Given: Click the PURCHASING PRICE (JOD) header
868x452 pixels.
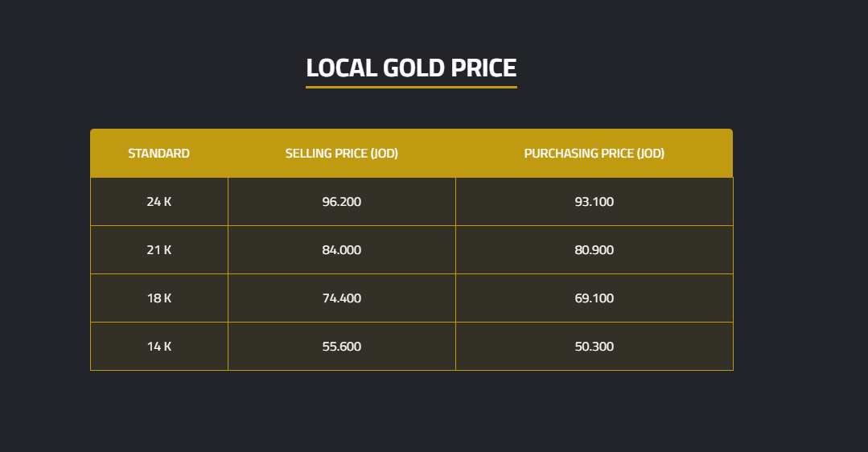Looking at the screenshot, I should tap(594, 154).
